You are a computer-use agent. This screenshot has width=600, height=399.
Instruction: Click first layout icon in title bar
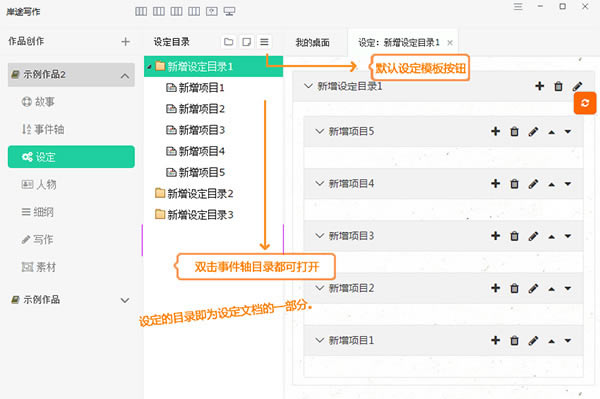141,11
